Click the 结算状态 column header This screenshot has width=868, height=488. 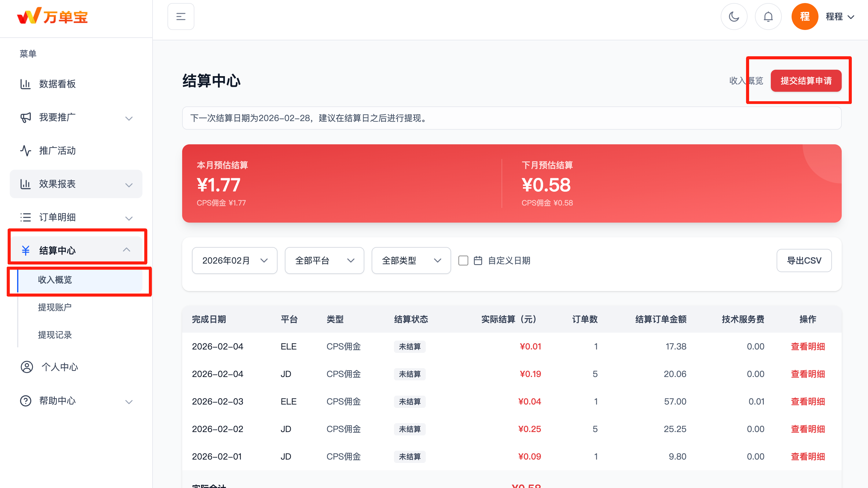tap(411, 319)
